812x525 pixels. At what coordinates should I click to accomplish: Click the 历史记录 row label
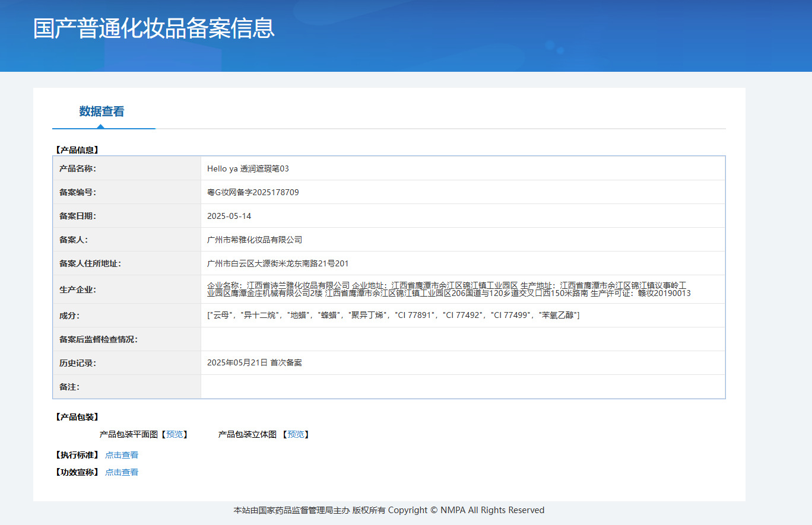pos(77,363)
